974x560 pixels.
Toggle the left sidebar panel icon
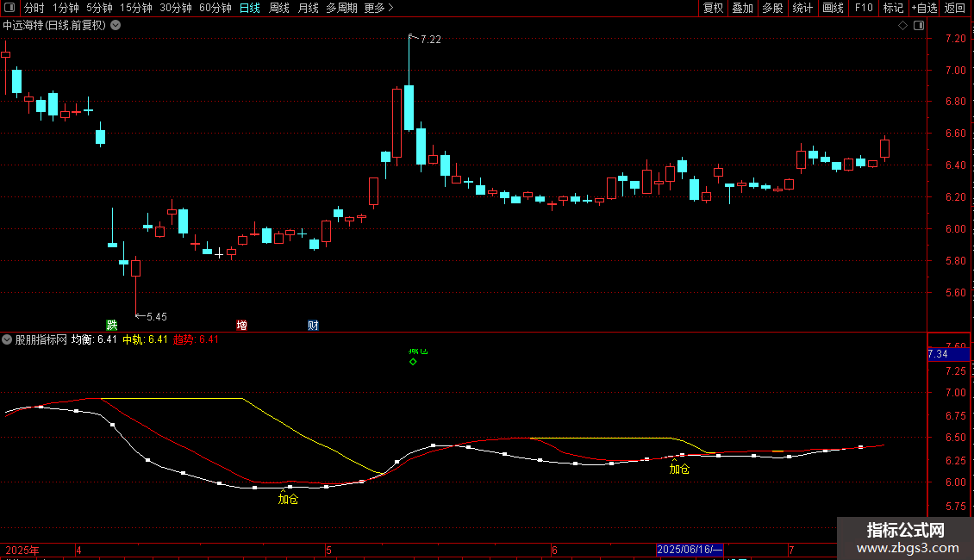(x=9, y=8)
